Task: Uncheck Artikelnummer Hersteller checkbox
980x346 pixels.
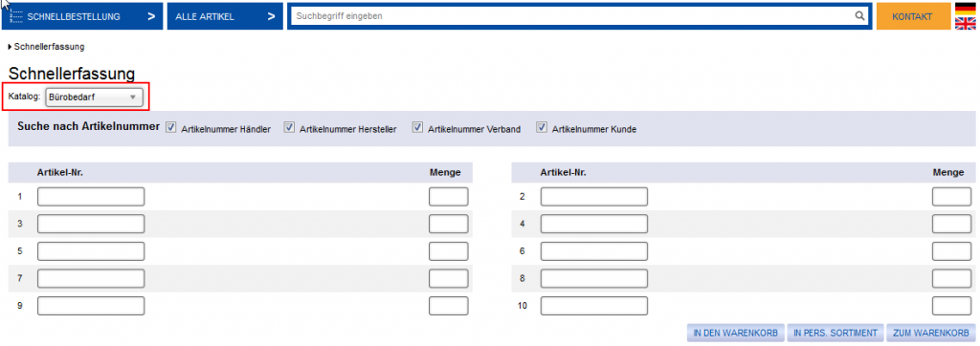Action: coord(289,127)
